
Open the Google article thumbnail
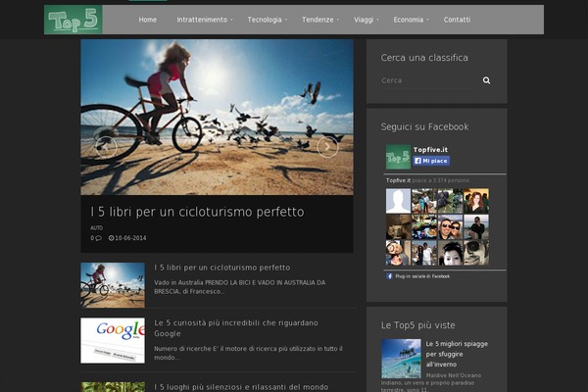pyautogui.click(x=113, y=341)
